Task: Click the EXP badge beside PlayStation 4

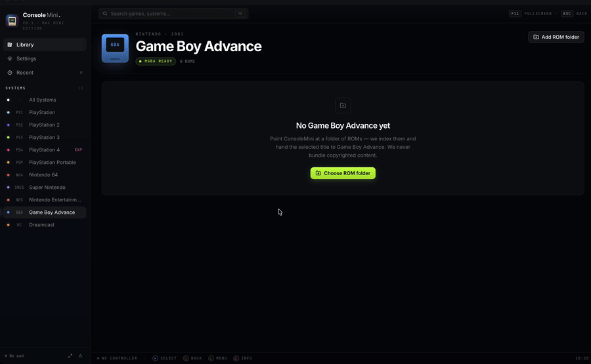Action: (78, 150)
